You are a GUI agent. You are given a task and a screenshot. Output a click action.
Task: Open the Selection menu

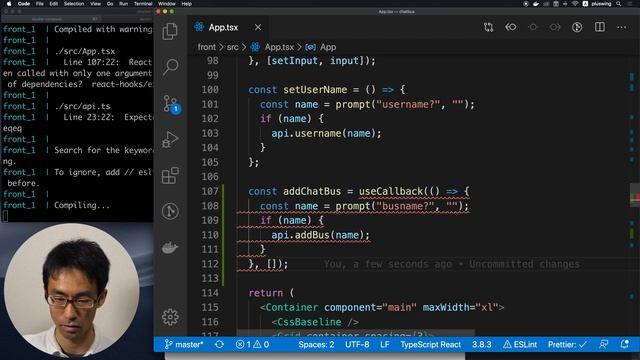74,4
